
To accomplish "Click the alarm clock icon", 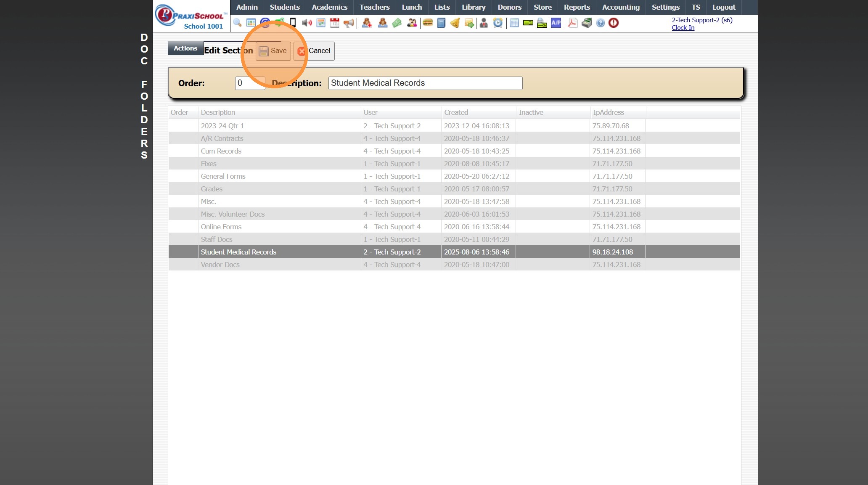I will (498, 23).
